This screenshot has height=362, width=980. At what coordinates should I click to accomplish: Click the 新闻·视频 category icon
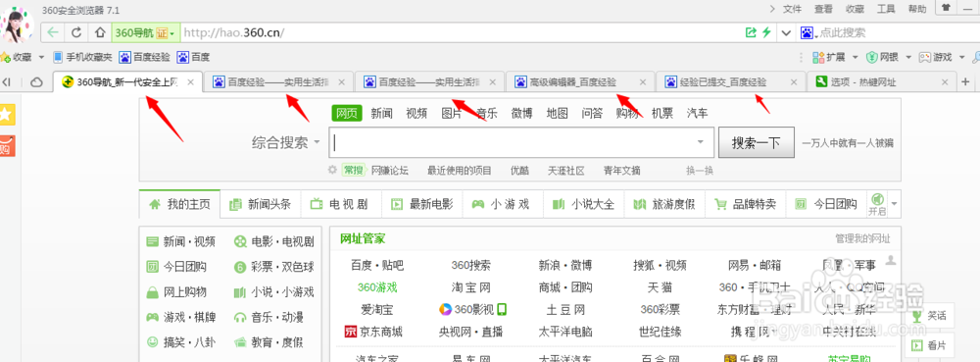pos(152,241)
